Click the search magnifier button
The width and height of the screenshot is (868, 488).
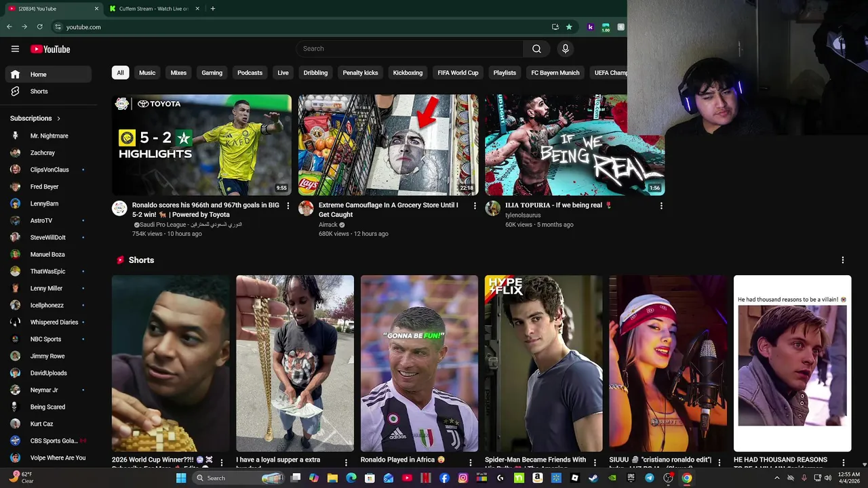(x=536, y=49)
